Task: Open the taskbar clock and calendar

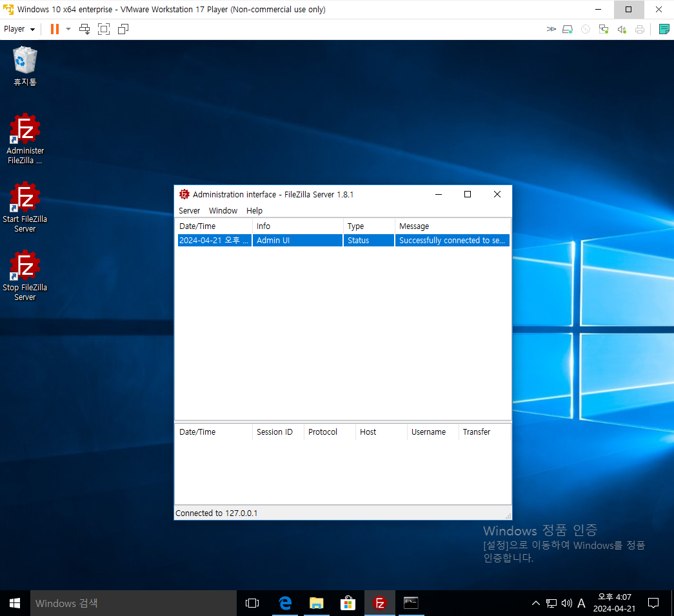Action: point(614,603)
